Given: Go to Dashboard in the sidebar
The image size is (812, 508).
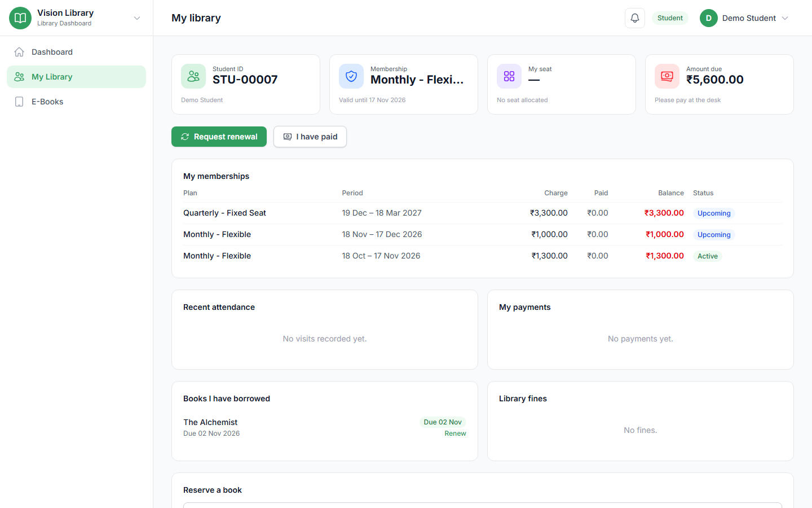Looking at the screenshot, I should (x=76, y=52).
